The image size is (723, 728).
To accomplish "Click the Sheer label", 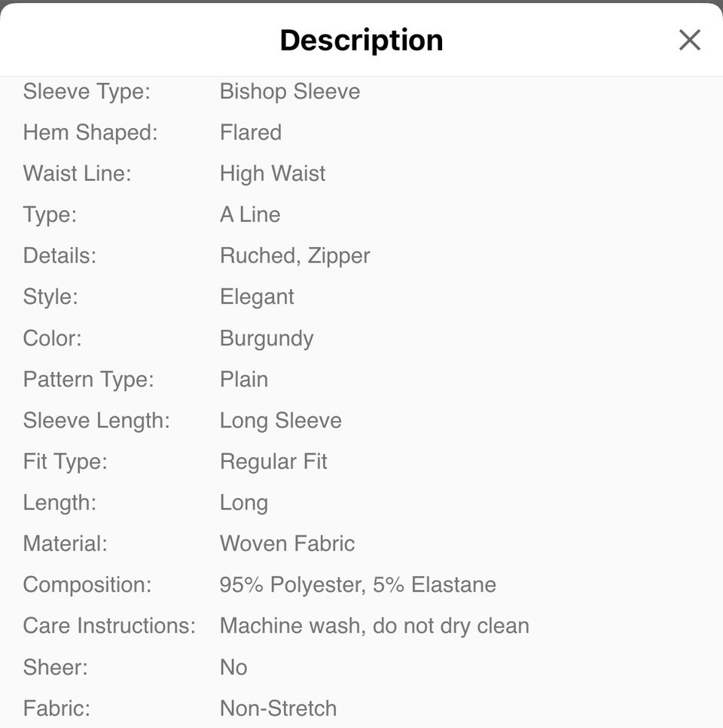I will tap(55, 668).
